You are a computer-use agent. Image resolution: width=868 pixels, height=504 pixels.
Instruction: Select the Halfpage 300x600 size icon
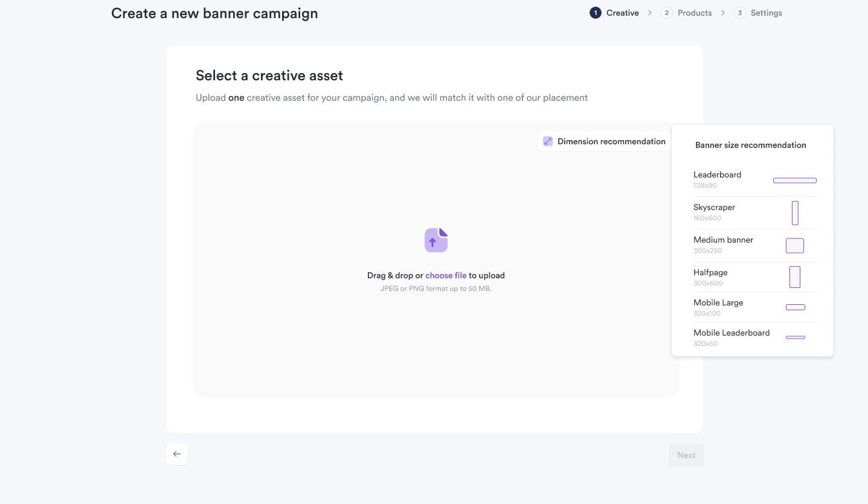coord(795,276)
